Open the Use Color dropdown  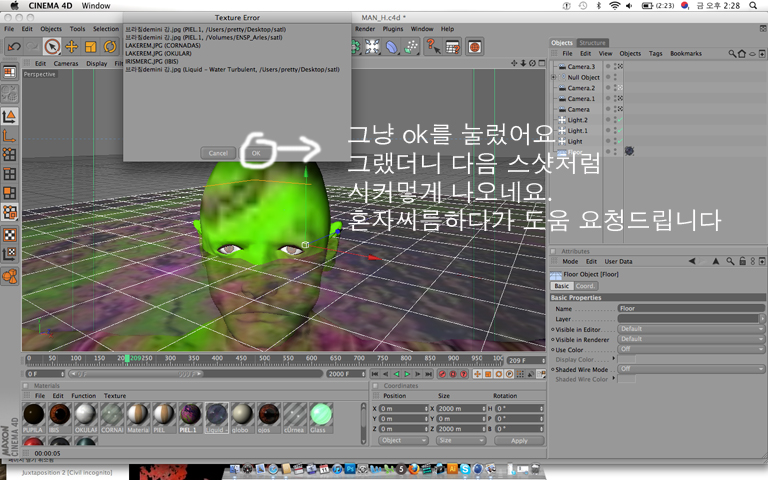click(x=691, y=349)
